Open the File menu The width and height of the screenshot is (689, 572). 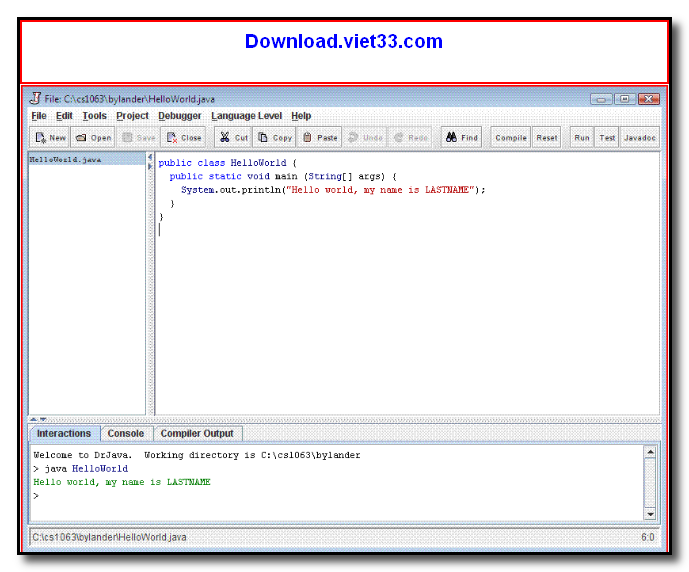pyautogui.click(x=39, y=116)
